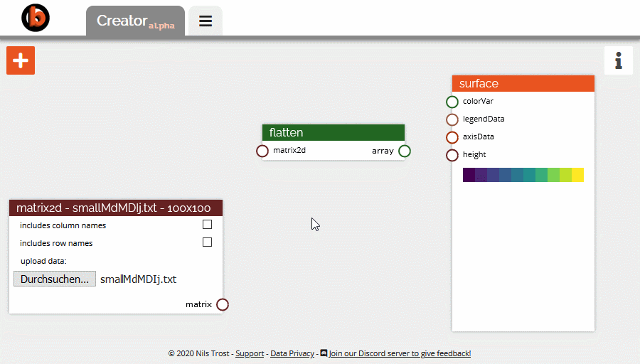The height and width of the screenshot is (364, 640).
Task: Click the flatten array output port
Action: click(x=405, y=151)
